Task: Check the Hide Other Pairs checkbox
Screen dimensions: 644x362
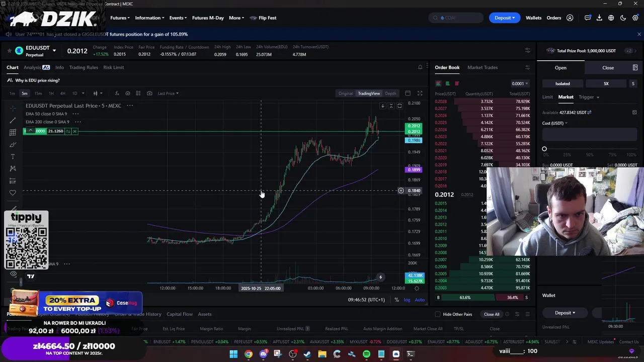Action: [438, 314]
